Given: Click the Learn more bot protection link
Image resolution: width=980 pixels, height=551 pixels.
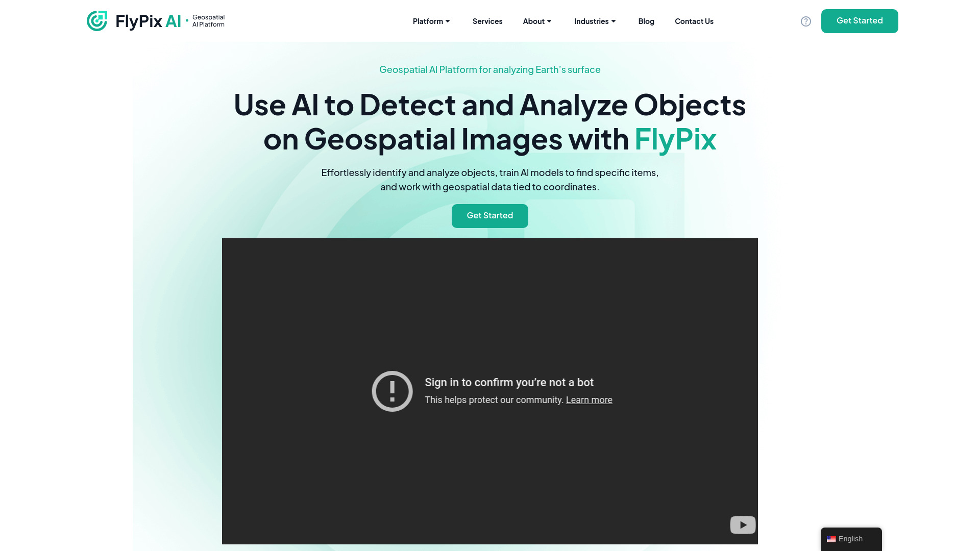Looking at the screenshot, I should (x=589, y=399).
